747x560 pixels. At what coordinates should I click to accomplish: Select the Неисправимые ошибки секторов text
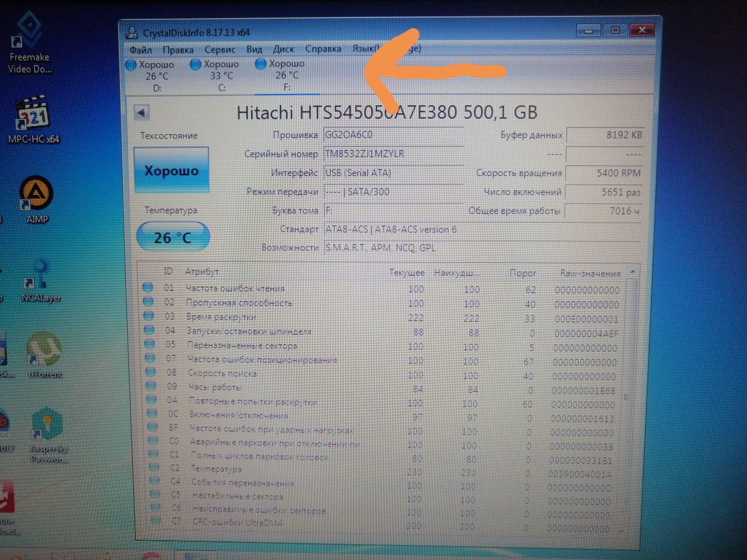click(x=259, y=510)
